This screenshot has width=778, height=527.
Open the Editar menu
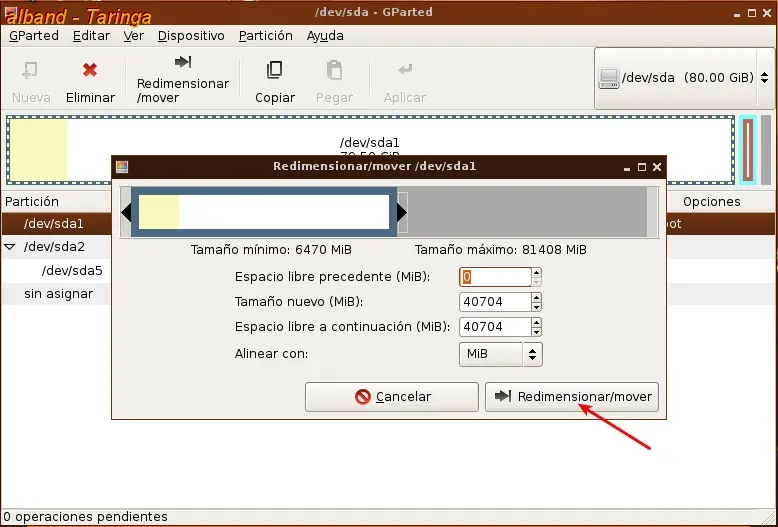coord(91,36)
